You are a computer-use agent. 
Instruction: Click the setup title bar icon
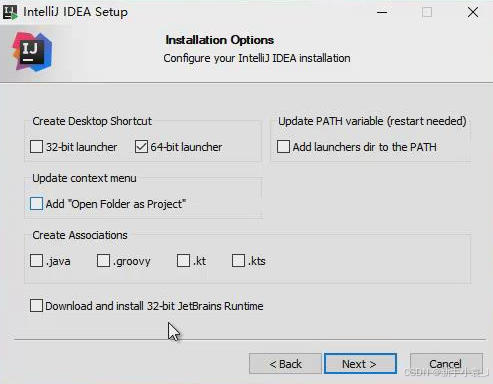[10, 12]
